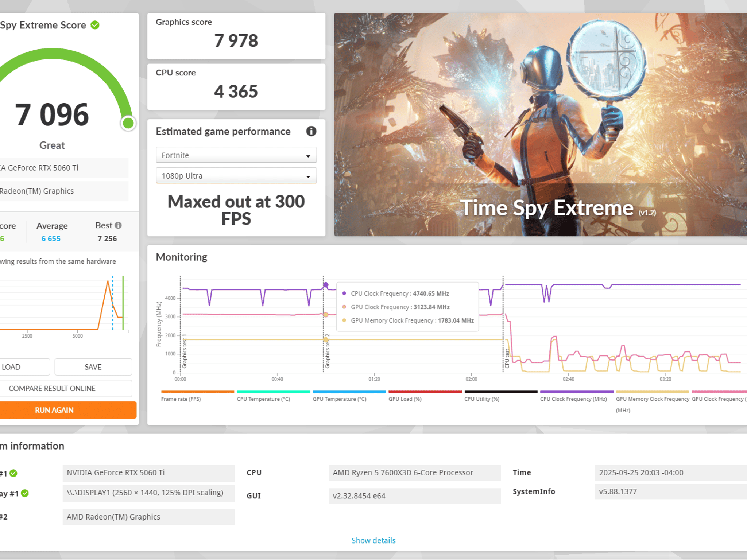Click the GPU Clock Frequency 3123.84 MHz entry

pyautogui.click(x=396, y=307)
